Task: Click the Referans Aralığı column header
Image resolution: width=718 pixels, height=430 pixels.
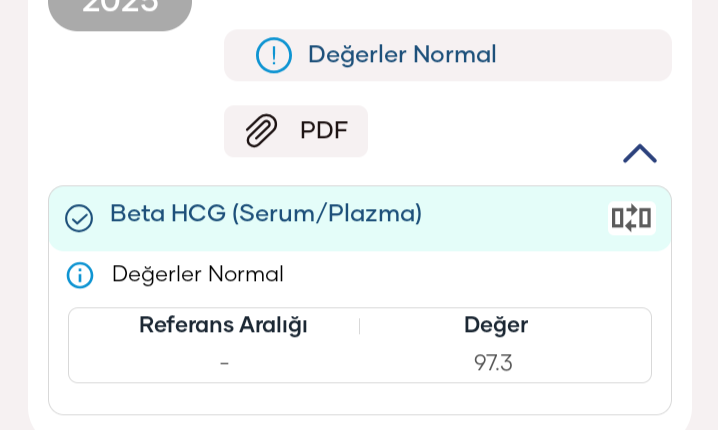Action: [223, 325]
